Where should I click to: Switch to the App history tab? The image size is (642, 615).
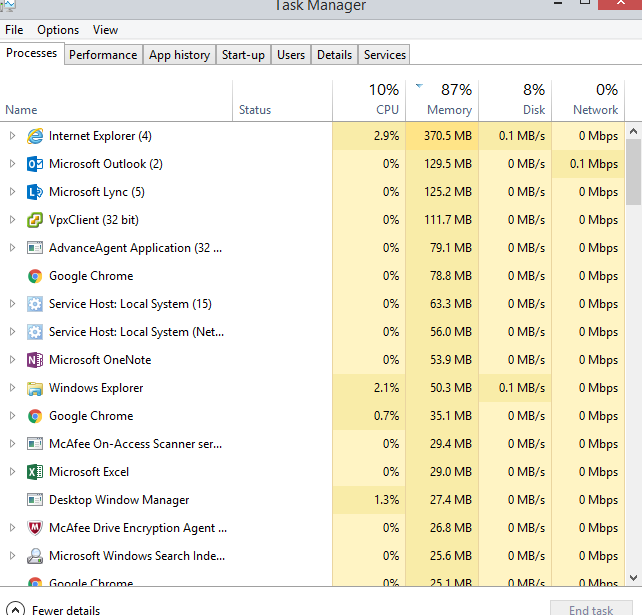[x=179, y=55]
